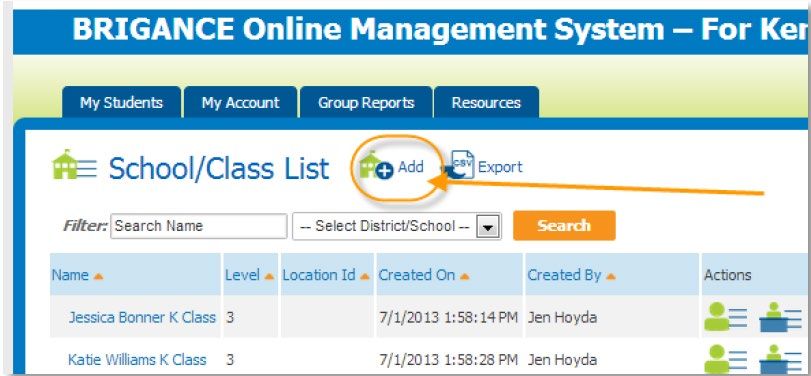Click the Created On column header

[x=449, y=275]
